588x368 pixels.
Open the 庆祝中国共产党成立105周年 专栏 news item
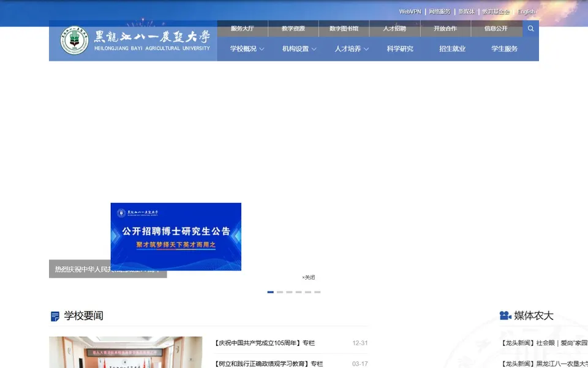tap(265, 343)
